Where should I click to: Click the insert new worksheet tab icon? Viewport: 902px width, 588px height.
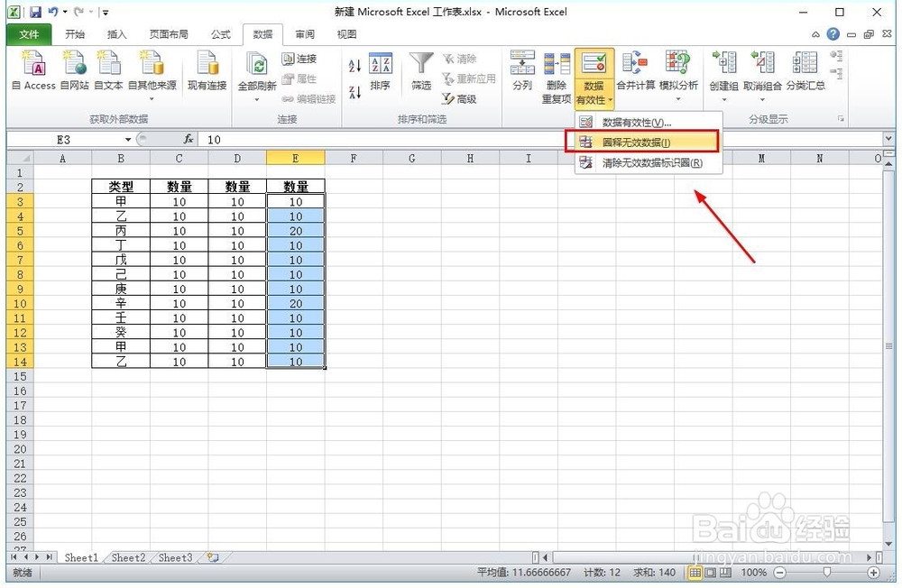coord(213,557)
